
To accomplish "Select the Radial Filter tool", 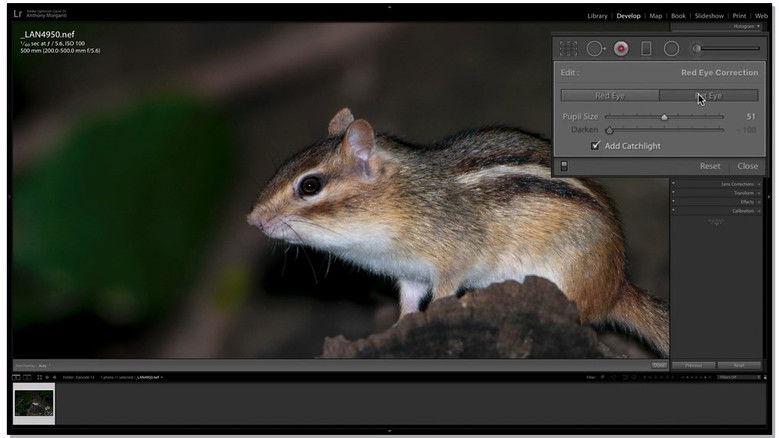I will click(671, 48).
